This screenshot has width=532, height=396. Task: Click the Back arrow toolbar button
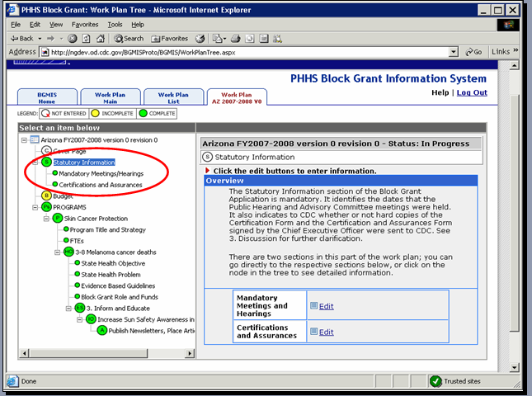tap(22, 38)
